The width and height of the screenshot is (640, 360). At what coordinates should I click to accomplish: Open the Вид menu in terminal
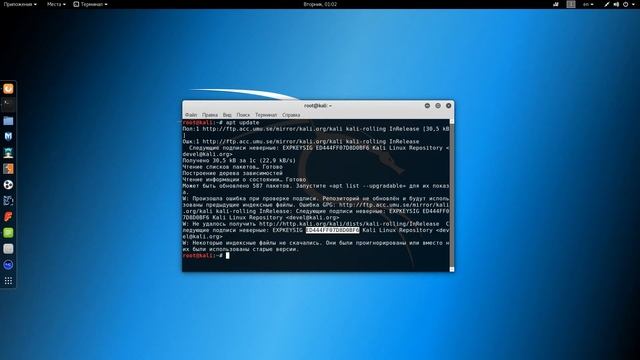[x=227, y=115]
